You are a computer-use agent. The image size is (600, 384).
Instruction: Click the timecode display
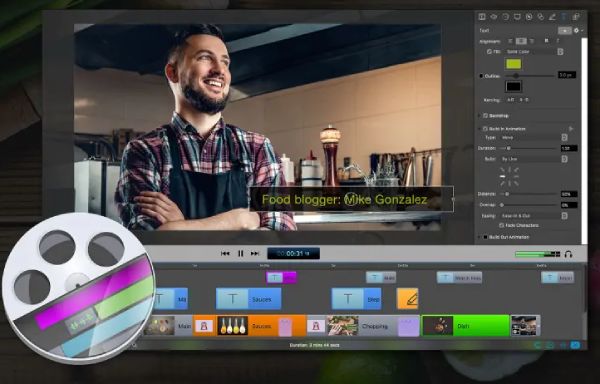coord(293,253)
